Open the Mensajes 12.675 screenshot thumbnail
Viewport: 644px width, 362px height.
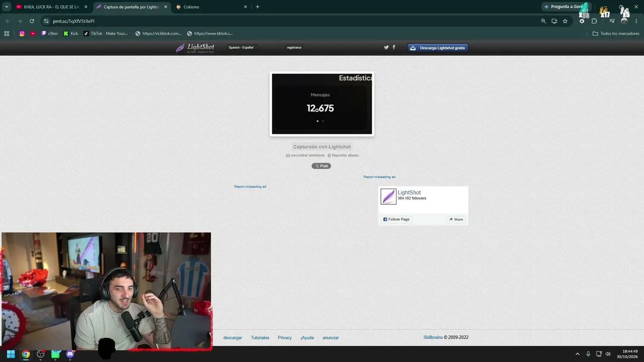[x=322, y=104]
